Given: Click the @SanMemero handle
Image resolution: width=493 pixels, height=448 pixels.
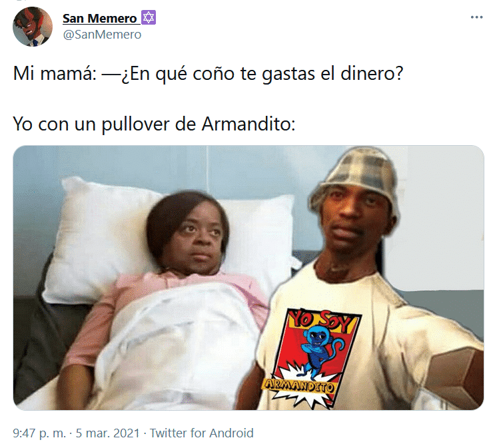Looking at the screenshot, I should tap(102, 35).
